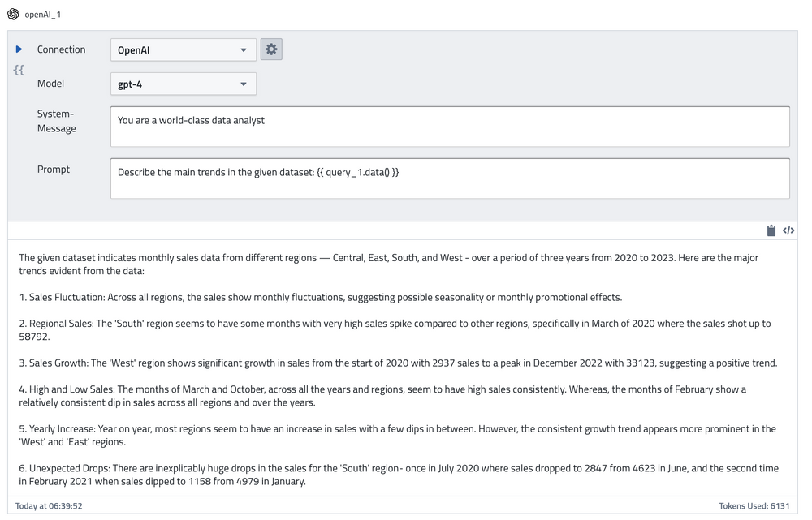Screen dimensions: 812x520
Task: Click the timestamp Today at 06:39:52
Action: click(49, 506)
